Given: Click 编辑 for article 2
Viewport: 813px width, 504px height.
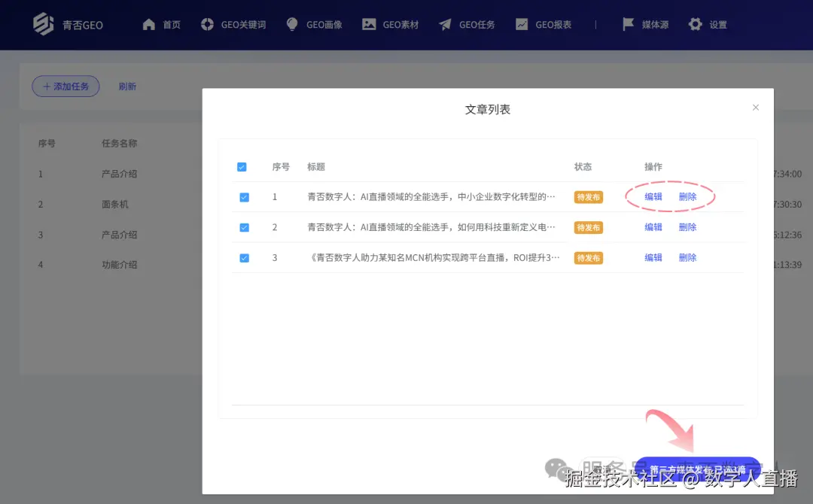Looking at the screenshot, I should (x=653, y=227).
